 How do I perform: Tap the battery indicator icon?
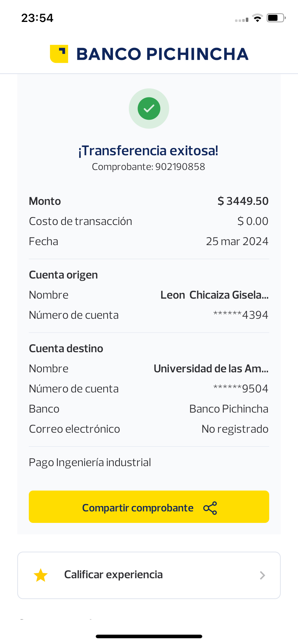coord(276,18)
